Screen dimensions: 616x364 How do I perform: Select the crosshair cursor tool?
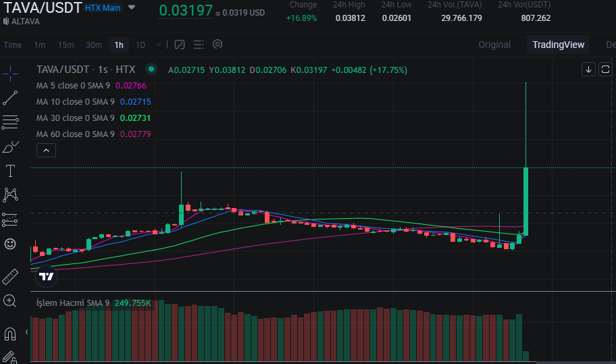pos(10,74)
